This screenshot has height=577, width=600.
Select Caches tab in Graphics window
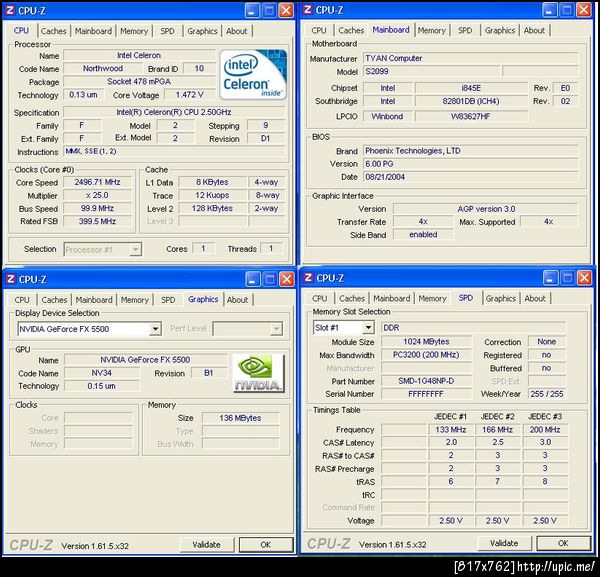pos(54,300)
